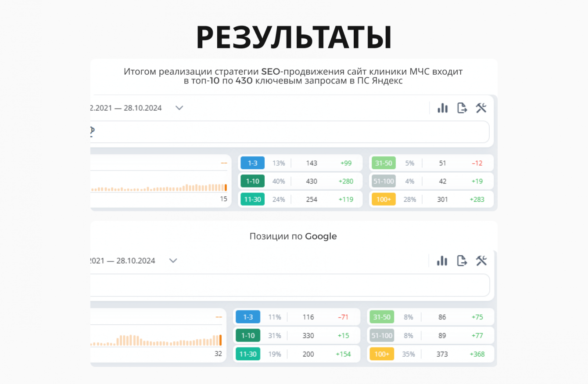Click the empty input field in the Google panel
This screenshot has height=384, width=588.
coord(290,285)
